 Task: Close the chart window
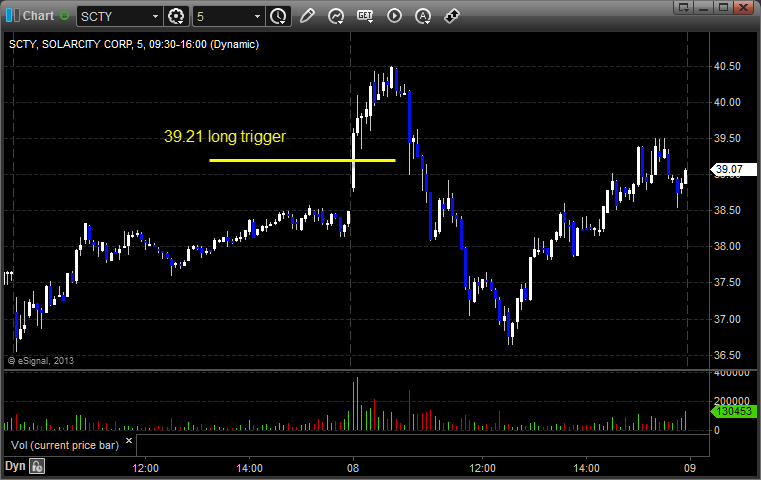point(743,7)
